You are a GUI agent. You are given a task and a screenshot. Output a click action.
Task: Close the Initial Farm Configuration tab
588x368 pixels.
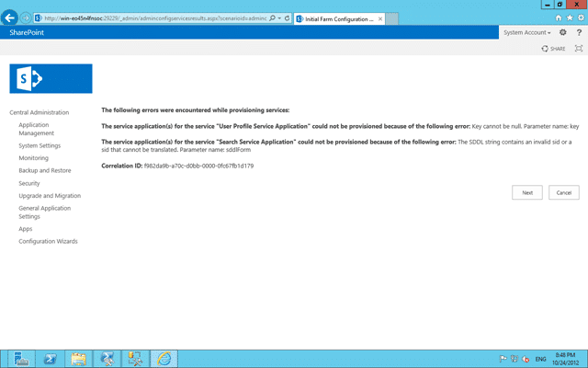380,18
